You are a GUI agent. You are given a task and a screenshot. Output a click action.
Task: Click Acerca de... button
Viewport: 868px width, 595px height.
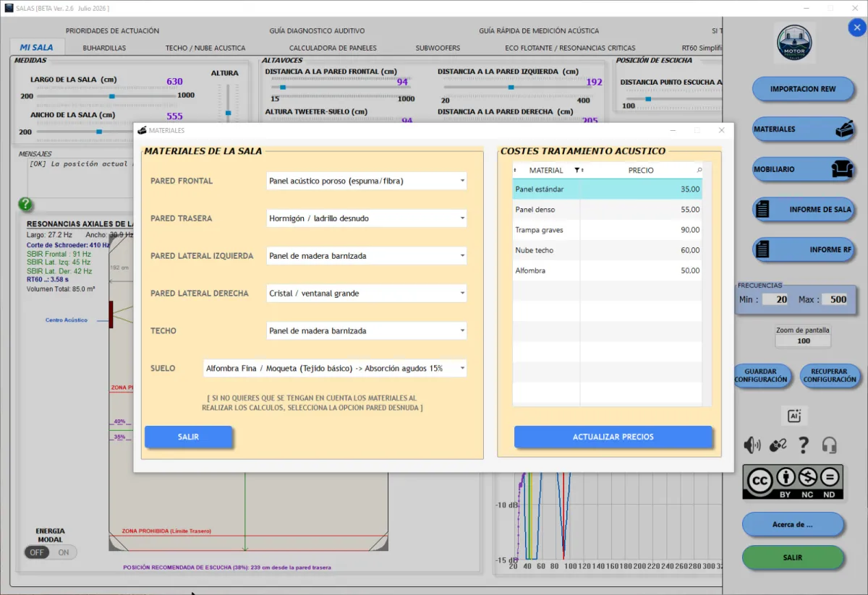pyautogui.click(x=793, y=524)
